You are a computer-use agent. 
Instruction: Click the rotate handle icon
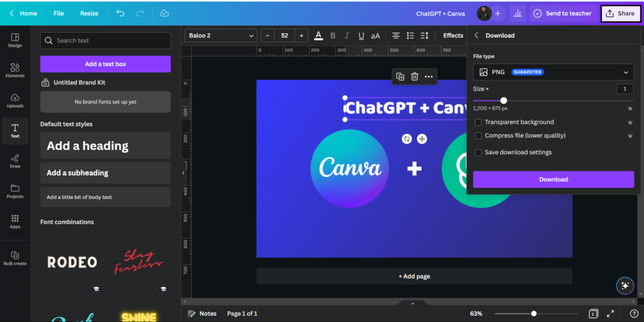(407, 139)
